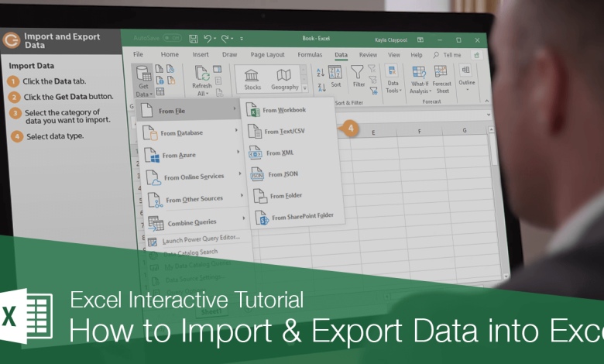Choose From SharePoint Folder in submenu
604x364 pixels.
point(295,218)
